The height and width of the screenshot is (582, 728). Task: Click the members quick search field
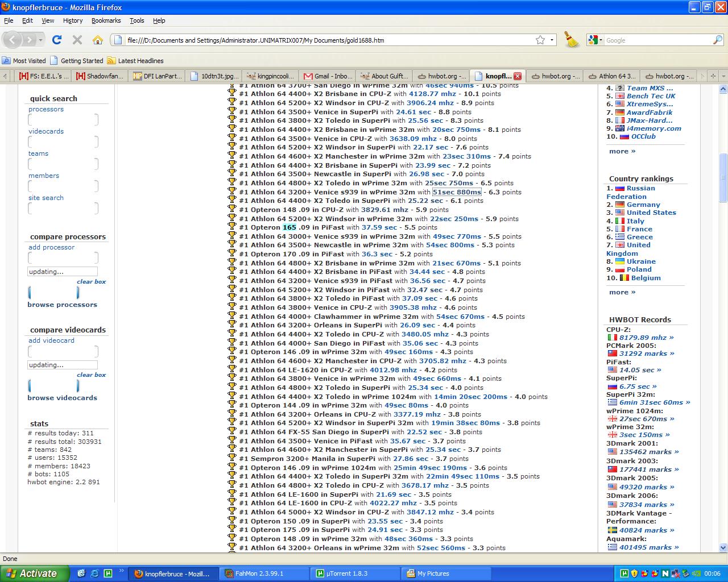63,186
